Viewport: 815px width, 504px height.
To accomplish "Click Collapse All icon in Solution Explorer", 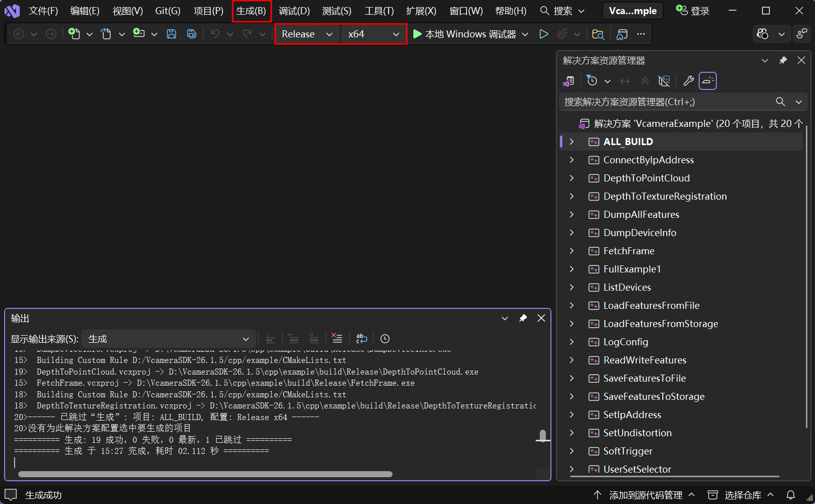I will (x=645, y=81).
